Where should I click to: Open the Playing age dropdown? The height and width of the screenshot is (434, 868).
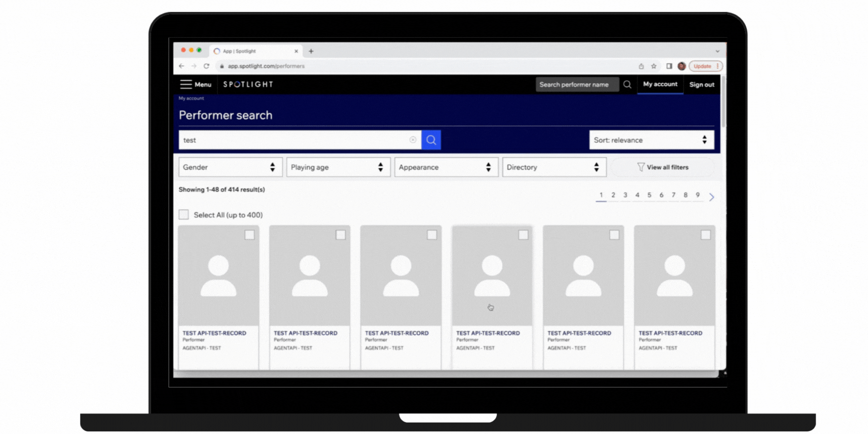338,167
